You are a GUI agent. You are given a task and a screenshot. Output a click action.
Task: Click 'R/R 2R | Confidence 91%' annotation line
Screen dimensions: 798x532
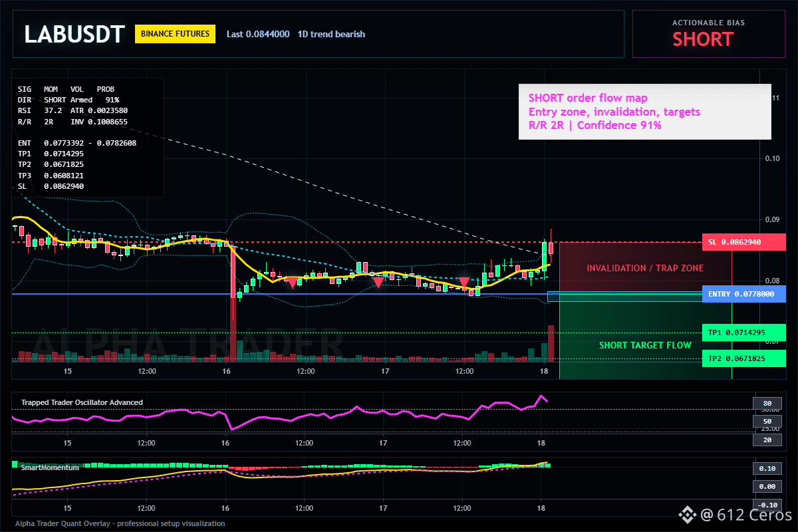[595, 125]
